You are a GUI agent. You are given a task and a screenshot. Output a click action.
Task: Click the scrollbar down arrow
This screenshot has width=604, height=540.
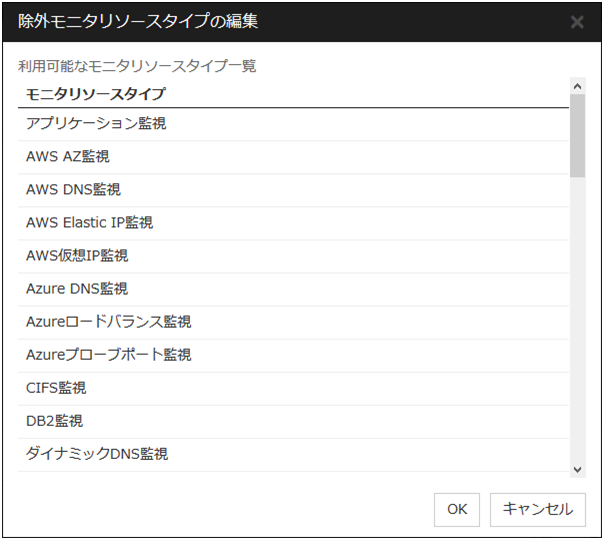click(x=577, y=469)
